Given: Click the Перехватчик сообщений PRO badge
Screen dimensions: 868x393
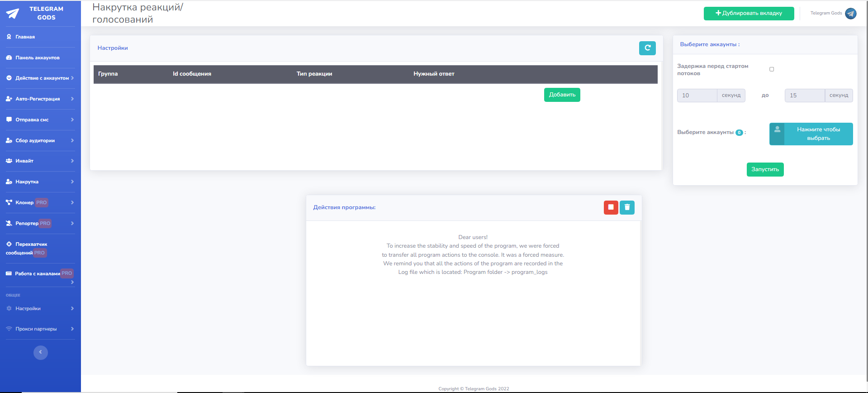Looking at the screenshot, I should 40,253.
